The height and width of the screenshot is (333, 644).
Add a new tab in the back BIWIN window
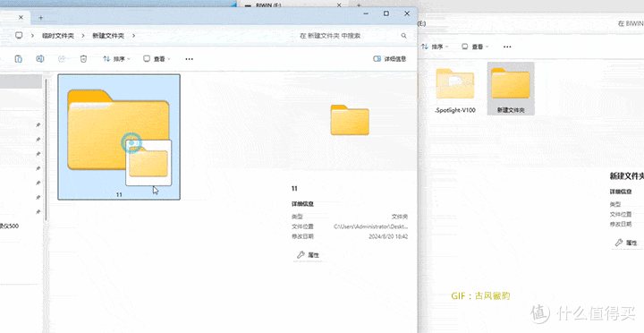point(359,5)
